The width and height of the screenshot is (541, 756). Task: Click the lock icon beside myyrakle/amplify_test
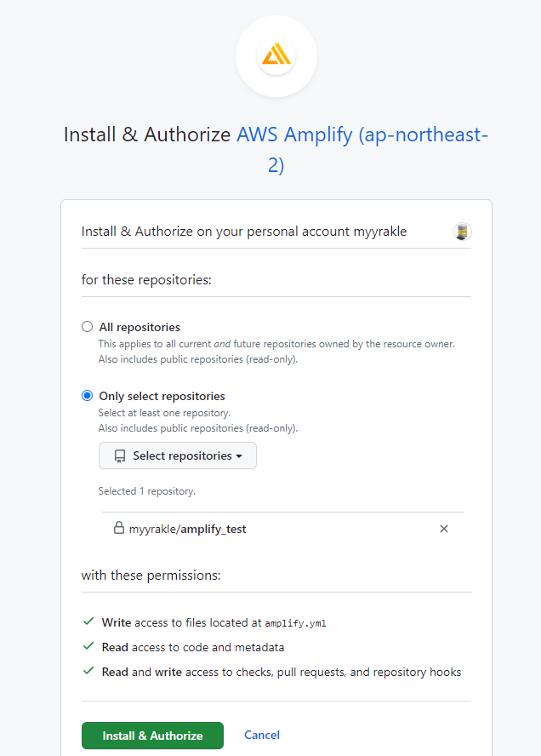click(119, 528)
